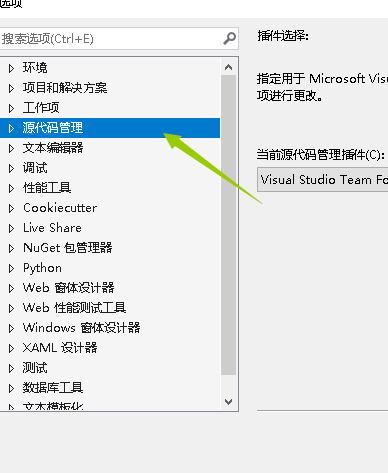388x473 pixels.
Task: Click the scrollbar up arrow
Action: (x=228, y=67)
